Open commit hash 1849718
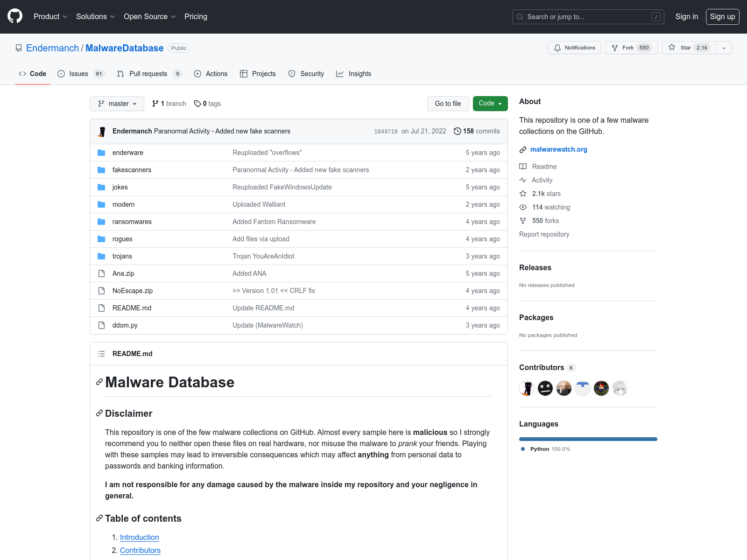Viewport: 747px width, 560px height. (386, 132)
